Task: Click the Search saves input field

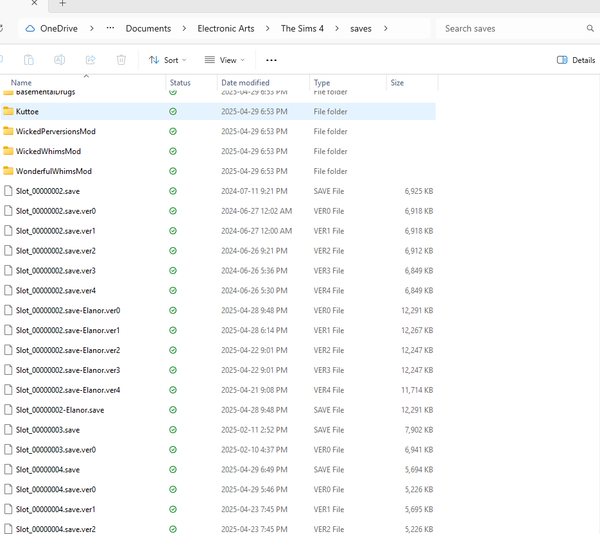Action: tap(515, 28)
